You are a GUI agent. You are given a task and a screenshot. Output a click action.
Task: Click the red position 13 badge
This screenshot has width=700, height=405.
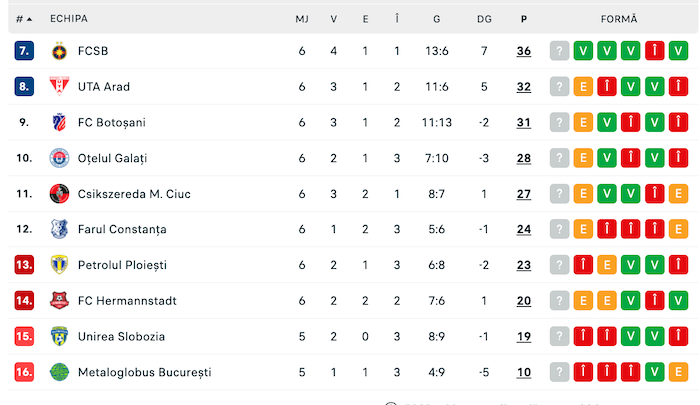pyautogui.click(x=24, y=265)
